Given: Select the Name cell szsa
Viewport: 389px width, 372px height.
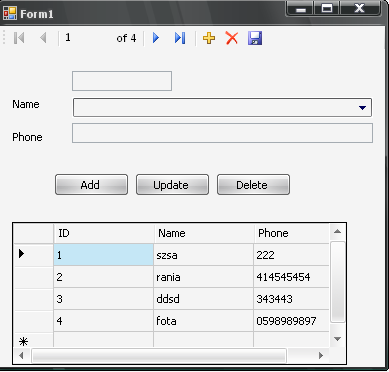Looking at the screenshot, I should tap(204, 255).
